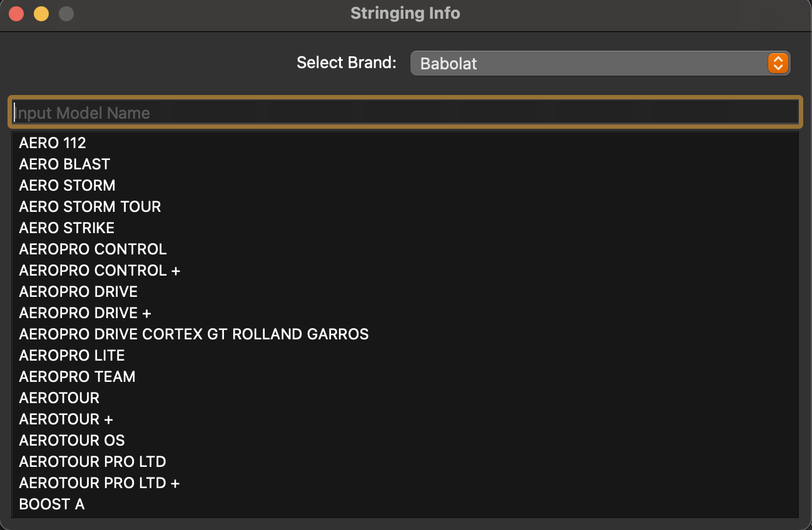Choose AERO STORM from the results
The height and width of the screenshot is (530, 812).
[66, 185]
